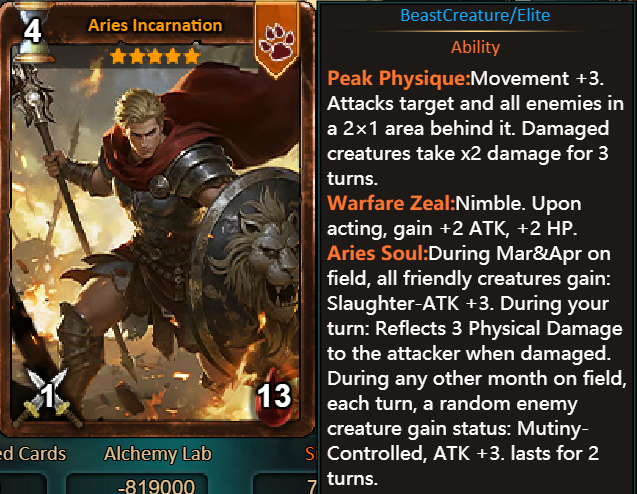Click the BeastCreature/Elite type label

(475, 15)
